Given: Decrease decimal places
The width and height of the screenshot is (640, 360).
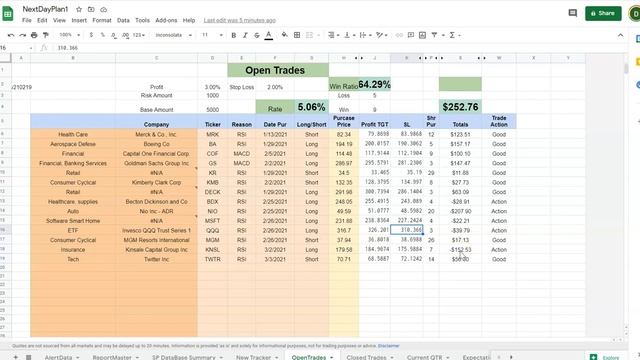Looking at the screenshot, I should (114, 36).
